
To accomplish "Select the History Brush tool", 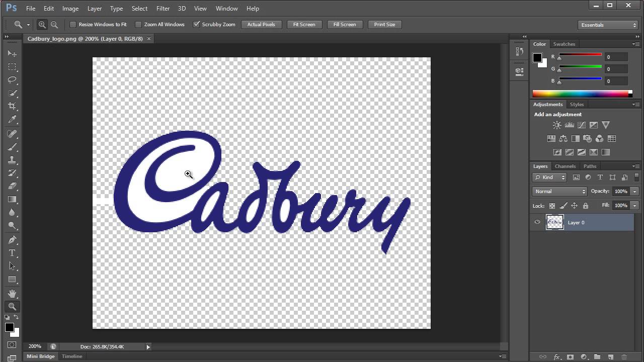I will tap(13, 173).
